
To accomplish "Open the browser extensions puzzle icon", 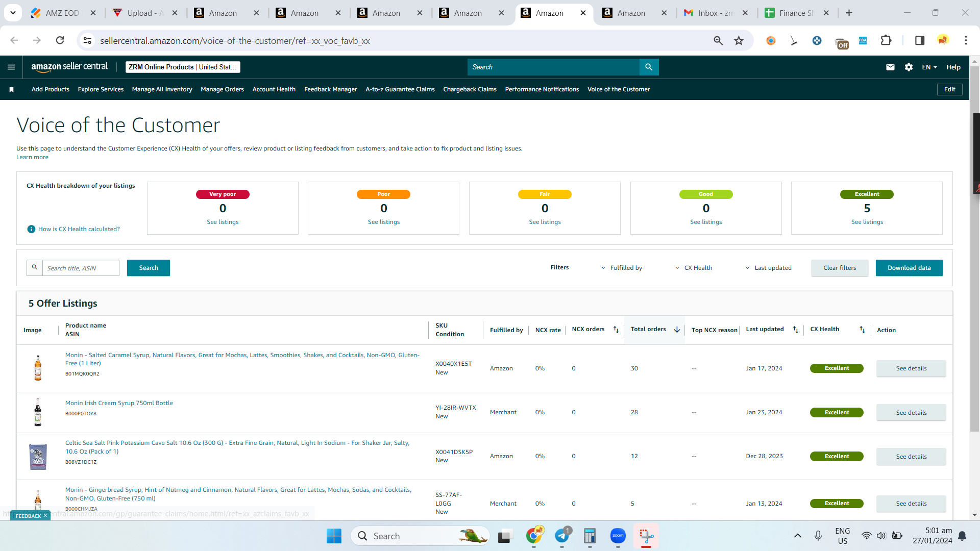I will coord(886,40).
